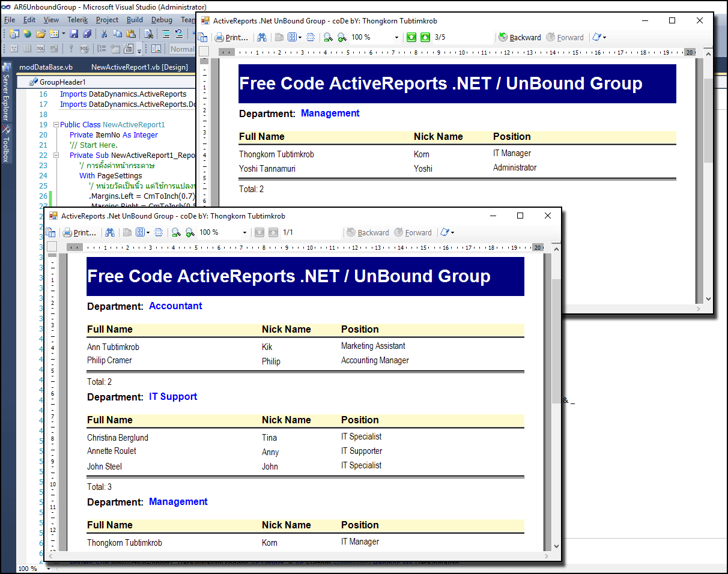Save current file with floppy disk icon
Viewport: 728px width, 574px height.
coord(75,34)
